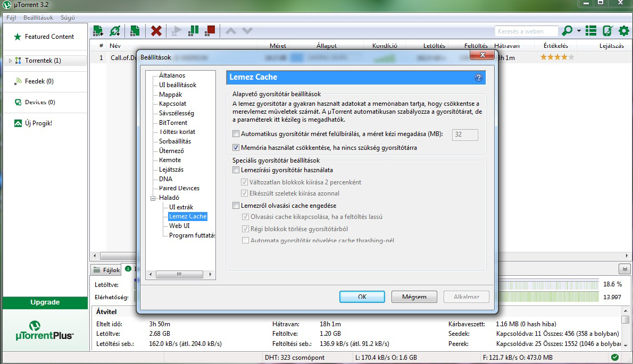The height and width of the screenshot is (364, 633).
Task: Click the green network status checkmark icon
Action: pos(615,357)
